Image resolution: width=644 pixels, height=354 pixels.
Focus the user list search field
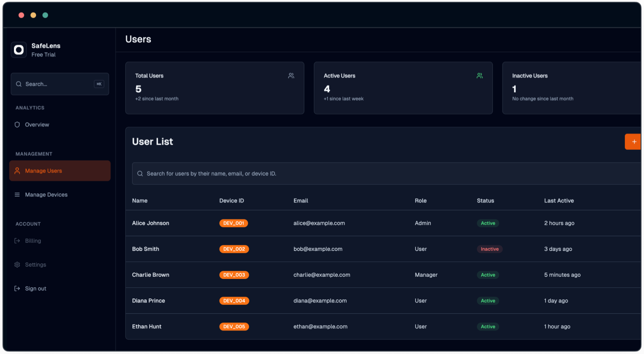(x=387, y=174)
